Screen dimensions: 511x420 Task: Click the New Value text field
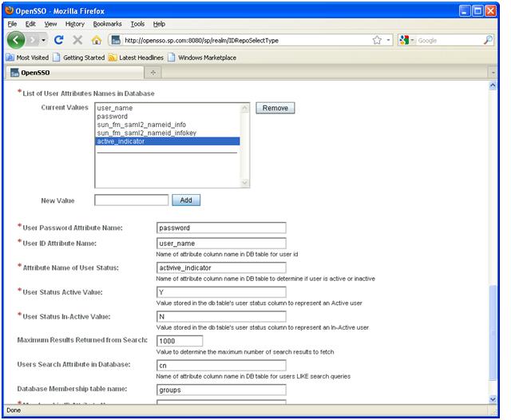131,200
